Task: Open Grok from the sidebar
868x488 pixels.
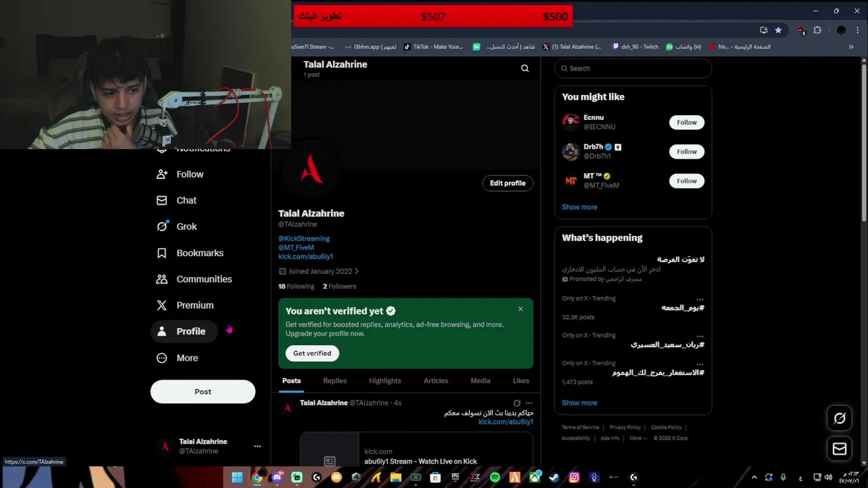Action: coord(176,226)
